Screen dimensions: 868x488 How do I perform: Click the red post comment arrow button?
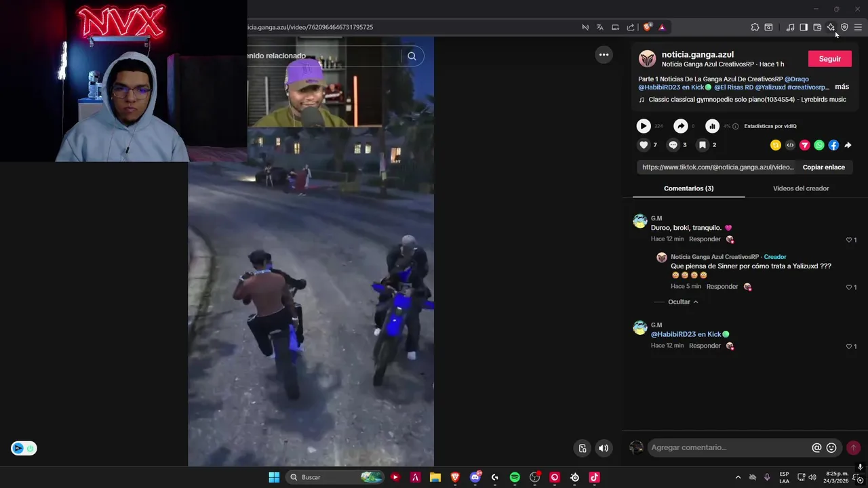click(853, 448)
